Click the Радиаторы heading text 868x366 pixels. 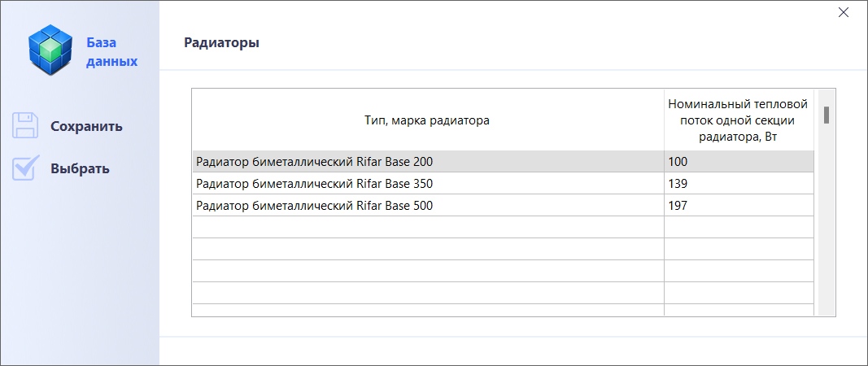click(221, 42)
